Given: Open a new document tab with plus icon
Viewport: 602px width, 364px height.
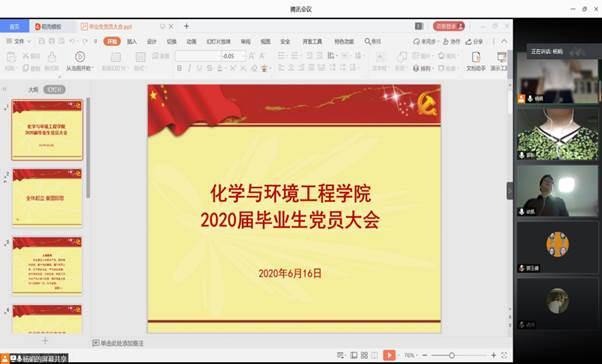Looking at the screenshot, I should (186, 26).
